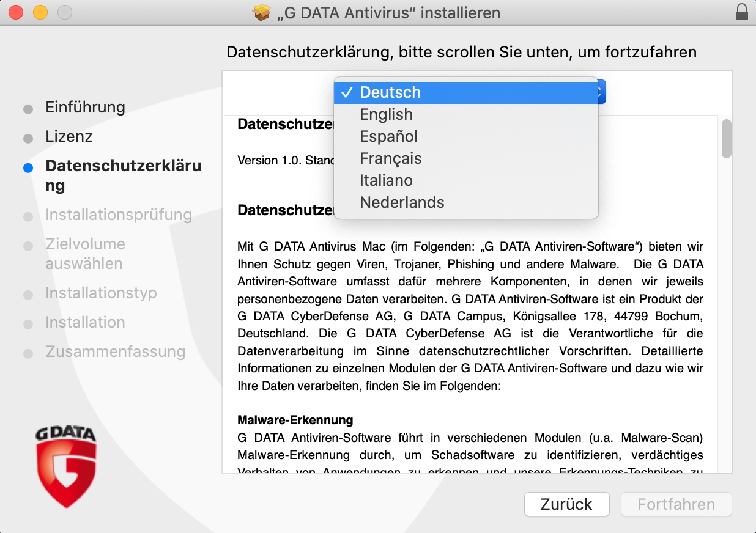Click the privacy text scrollbar thumb

tap(726, 139)
